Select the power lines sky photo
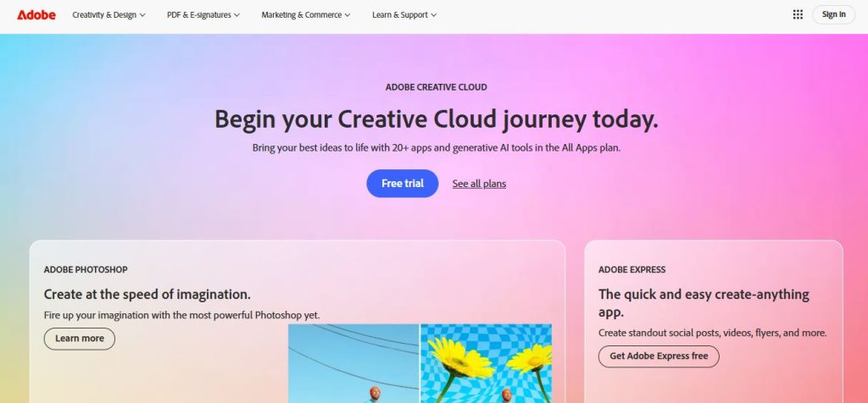The height and width of the screenshot is (403, 868). (x=353, y=363)
